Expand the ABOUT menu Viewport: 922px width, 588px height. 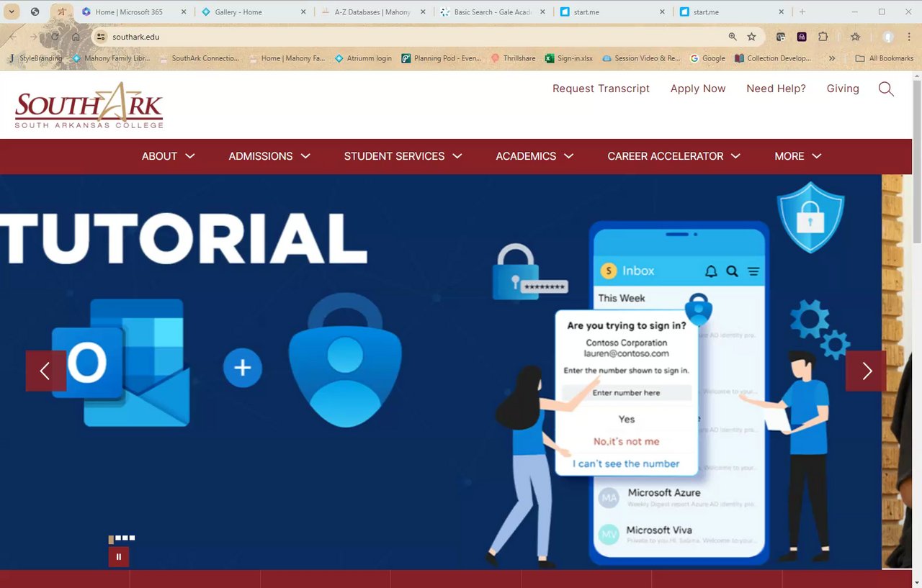pyautogui.click(x=168, y=156)
